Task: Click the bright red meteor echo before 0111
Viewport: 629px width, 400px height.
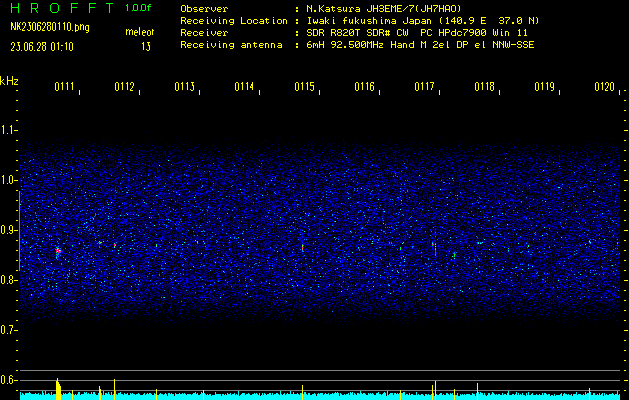Action: pos(58,251)
